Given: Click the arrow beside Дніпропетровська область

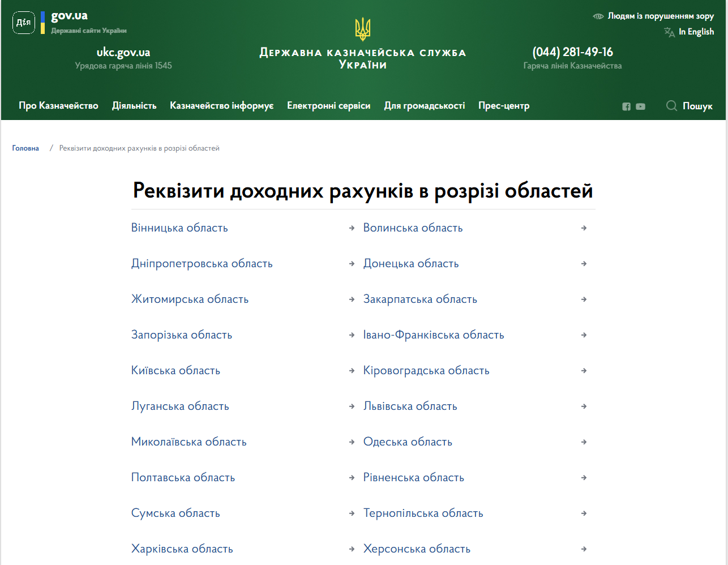Looking at the screenshot, I should pos(352,264).
